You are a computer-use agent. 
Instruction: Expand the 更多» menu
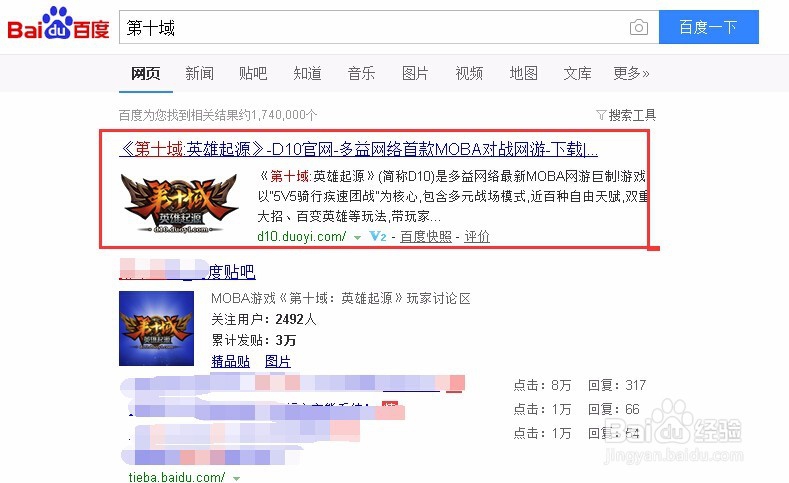[x=631, y=73]
